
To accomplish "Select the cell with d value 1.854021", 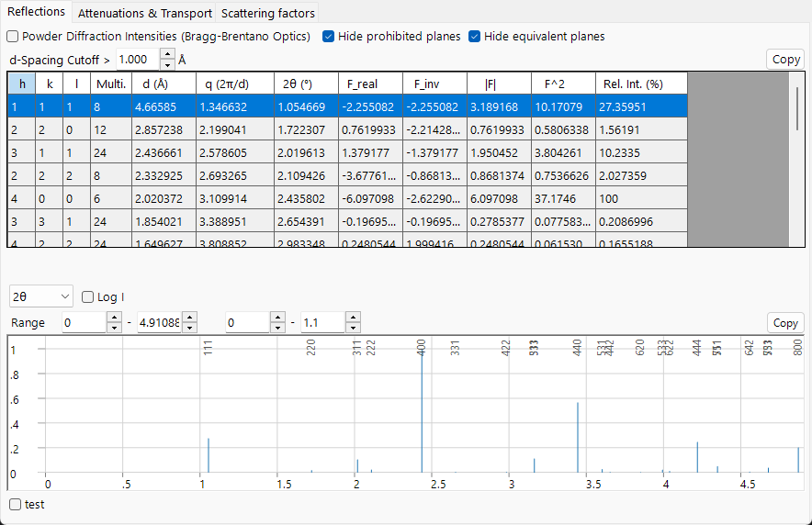I will pyautogui.click(x=164, y=221).
